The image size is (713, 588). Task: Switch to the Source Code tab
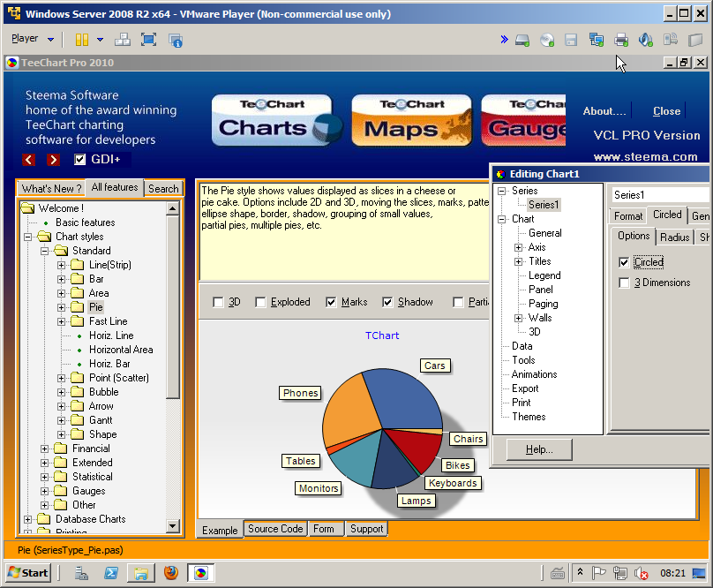275,529
